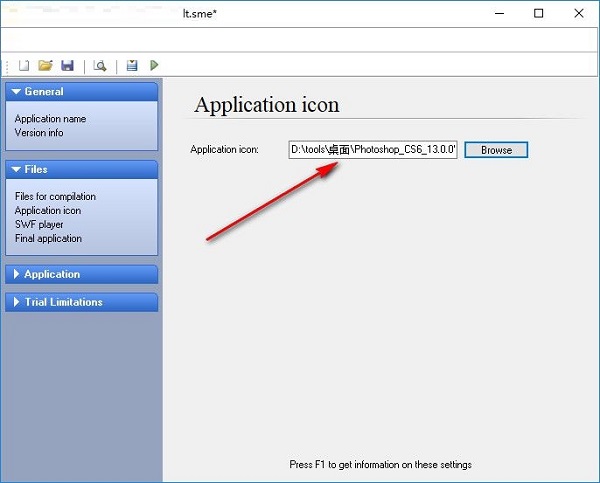
Task: Expand the Trial Limitations section
Action: click(x=82, y=302)
